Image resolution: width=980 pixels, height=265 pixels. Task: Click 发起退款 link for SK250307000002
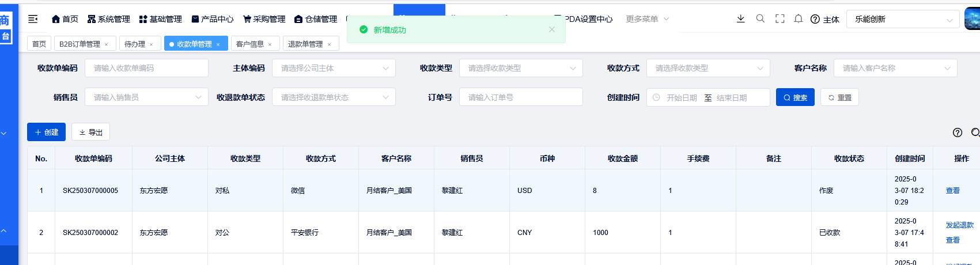point(959,225)
